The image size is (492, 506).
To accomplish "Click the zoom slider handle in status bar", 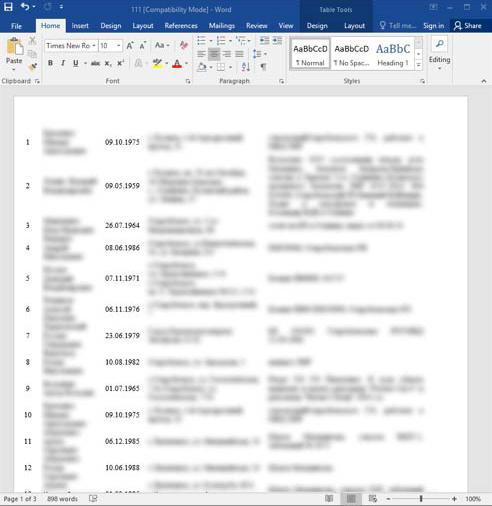I will (421, 499).
